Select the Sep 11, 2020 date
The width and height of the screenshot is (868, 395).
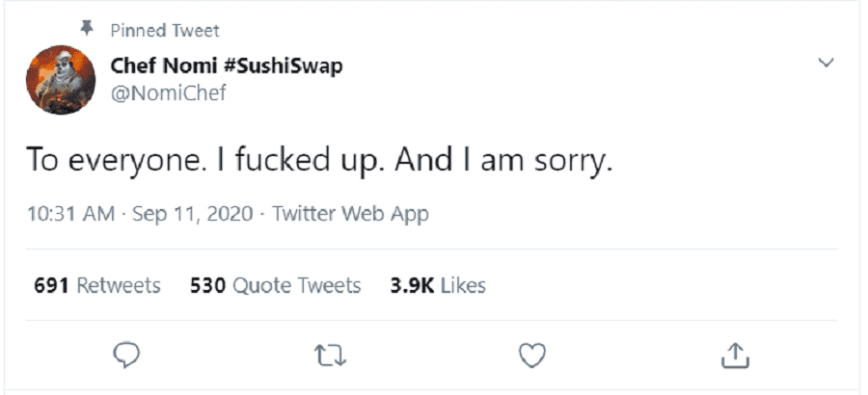coord(194,214)
